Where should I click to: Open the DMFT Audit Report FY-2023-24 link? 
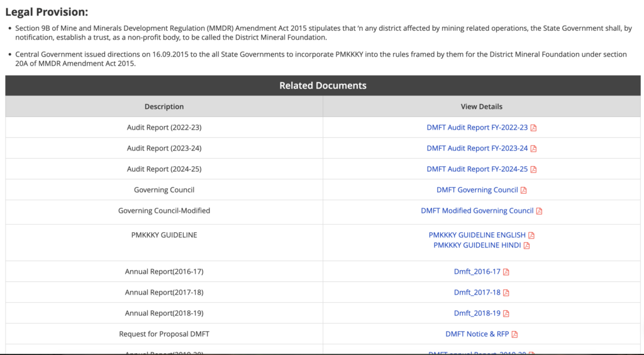(x=477, y=149)
